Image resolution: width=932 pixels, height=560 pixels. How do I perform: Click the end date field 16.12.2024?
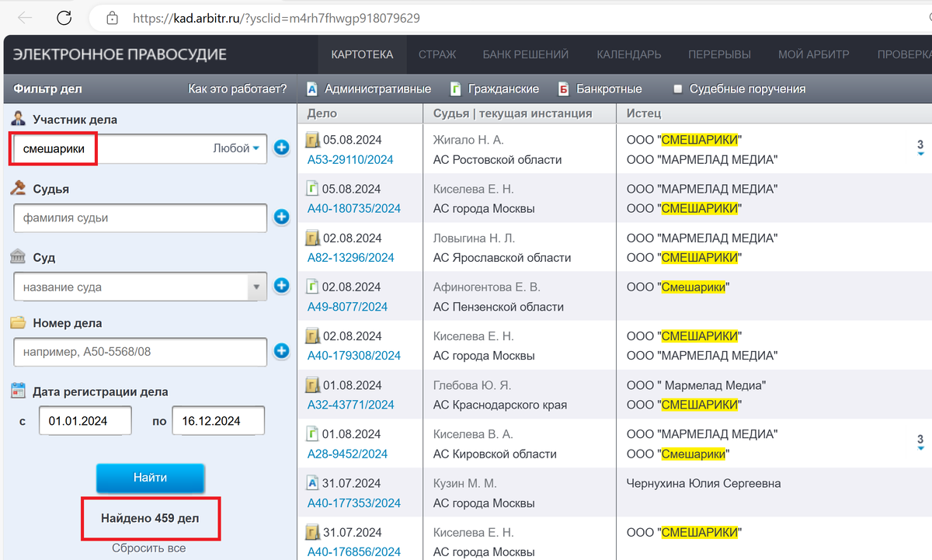point(218,421)
